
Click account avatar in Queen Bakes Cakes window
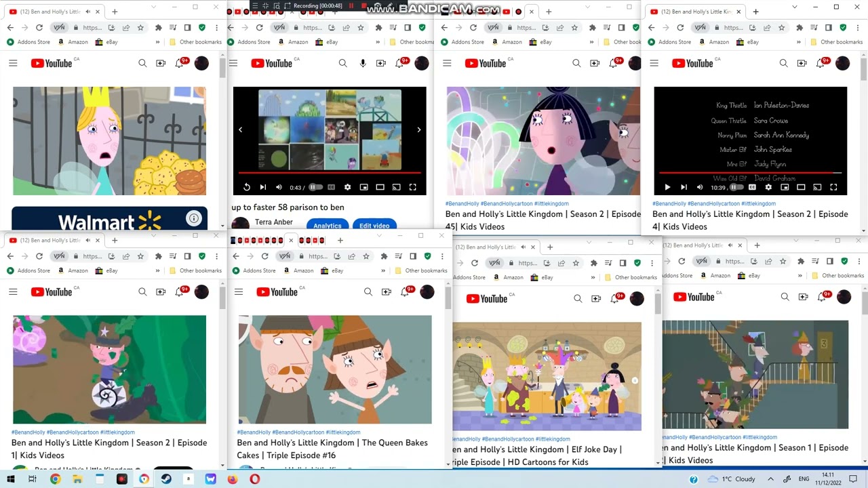point(427,291)
